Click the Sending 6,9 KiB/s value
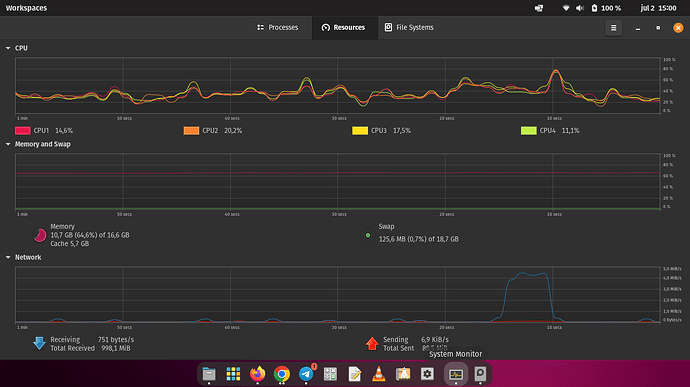This screenshot has height=387, width=690. click(x=435, y=339)
